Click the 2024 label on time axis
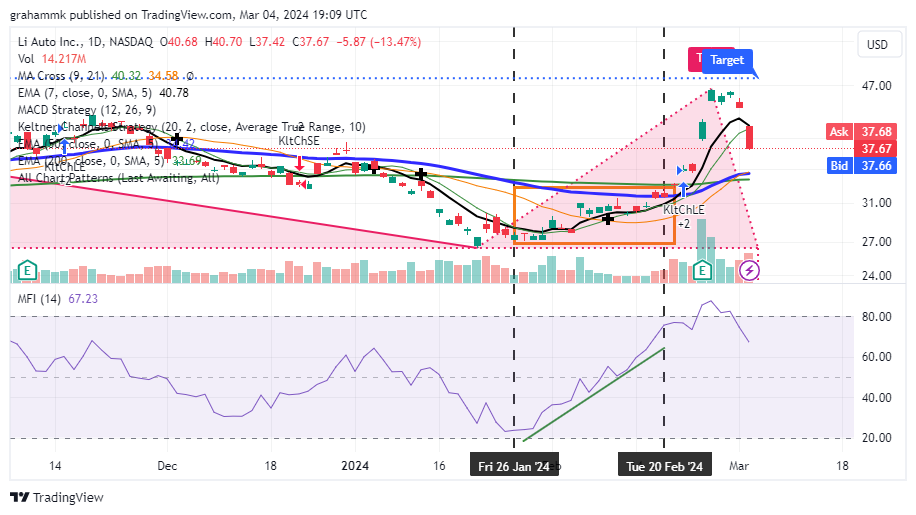The height and width of the screenshot is (515, 916). (355, 466)
